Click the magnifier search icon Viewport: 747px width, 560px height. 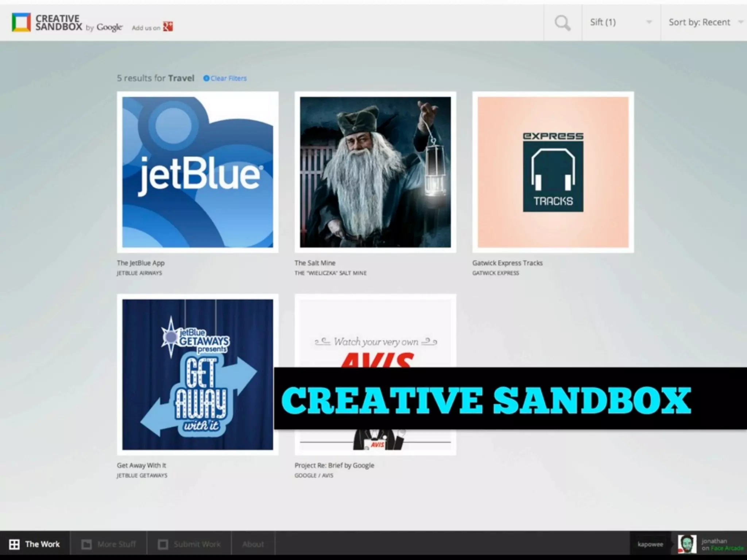[562, 23]
